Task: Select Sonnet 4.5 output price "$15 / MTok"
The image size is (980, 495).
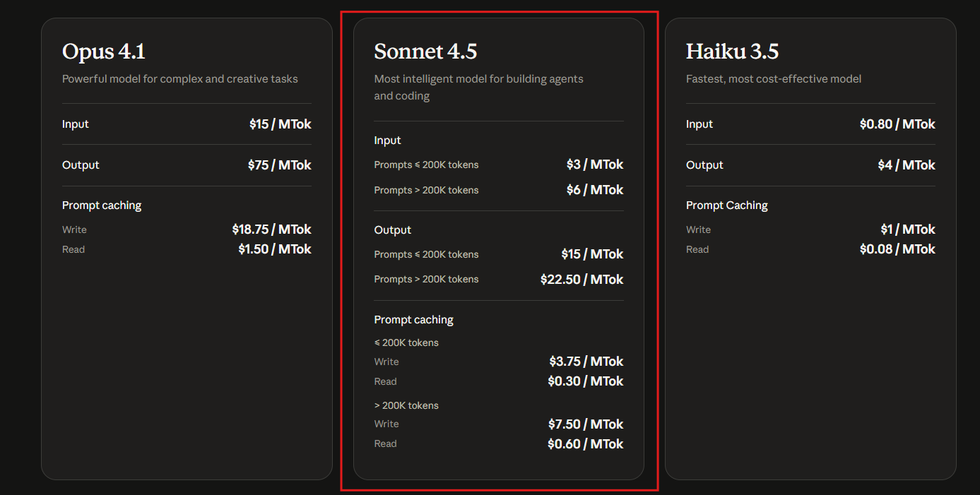Action: pyautogui.click(x=593, y=254)
